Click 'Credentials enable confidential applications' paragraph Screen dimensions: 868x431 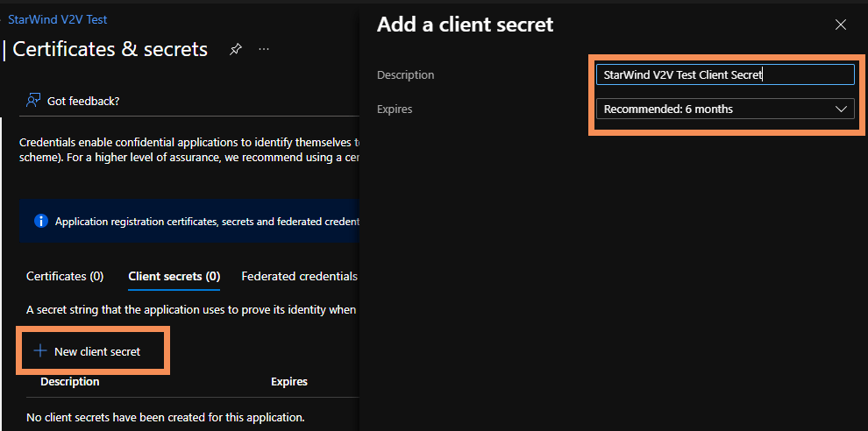[x=189, y=150]
